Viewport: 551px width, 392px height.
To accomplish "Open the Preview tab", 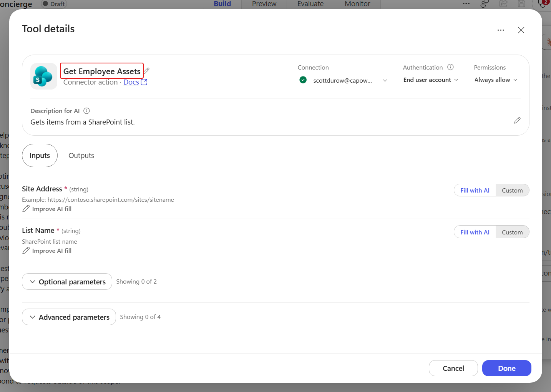I will coord(264,4).
